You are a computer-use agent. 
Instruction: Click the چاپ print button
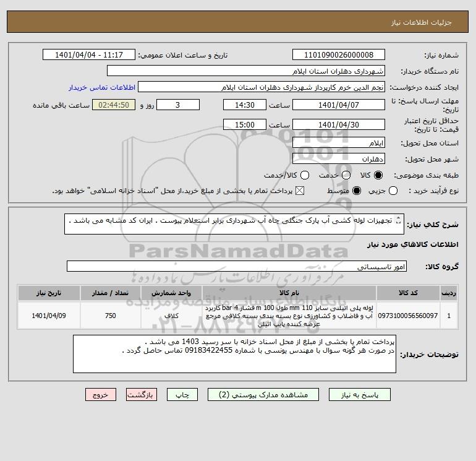tap(182, 394)
